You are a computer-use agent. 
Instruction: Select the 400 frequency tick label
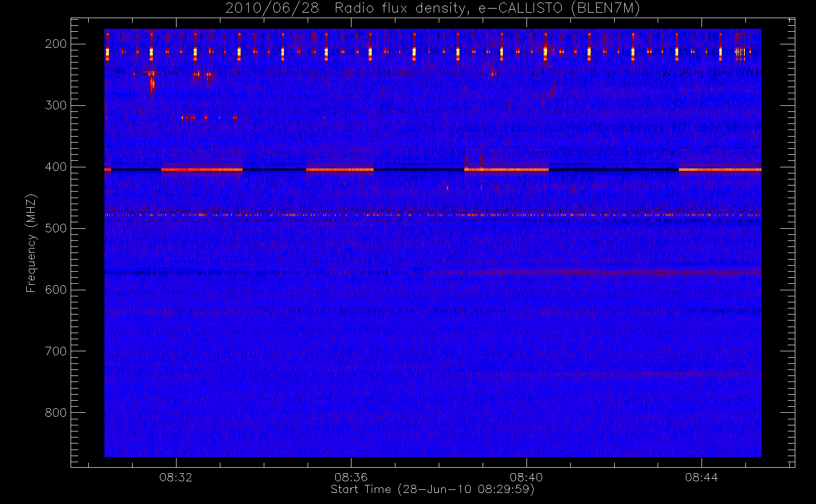click(x=56, y=167)
